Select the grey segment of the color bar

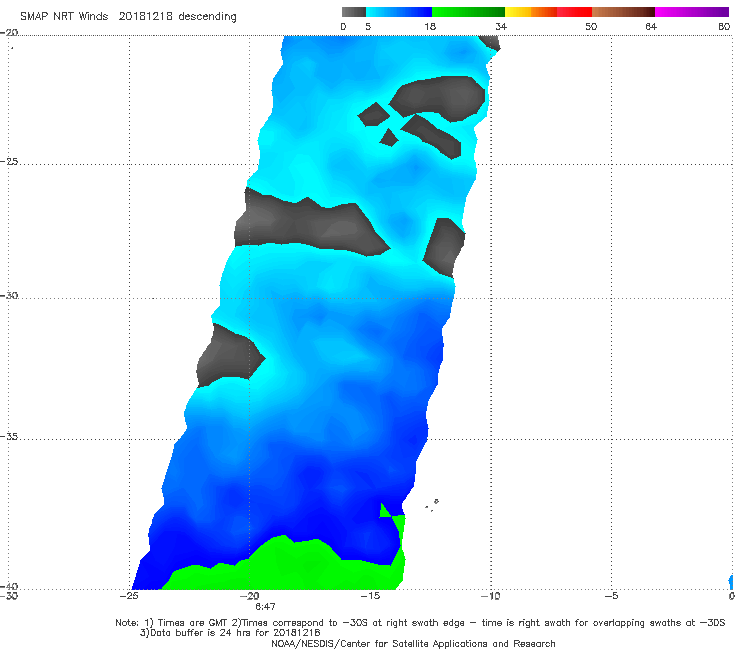(353, 12)
